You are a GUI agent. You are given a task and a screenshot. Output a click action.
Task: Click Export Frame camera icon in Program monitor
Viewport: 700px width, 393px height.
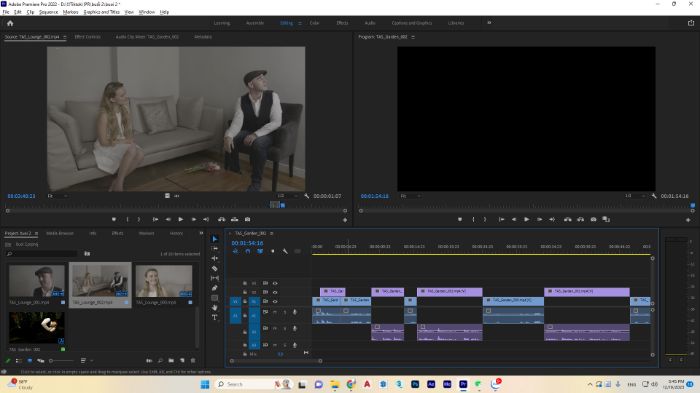point(593,219)
